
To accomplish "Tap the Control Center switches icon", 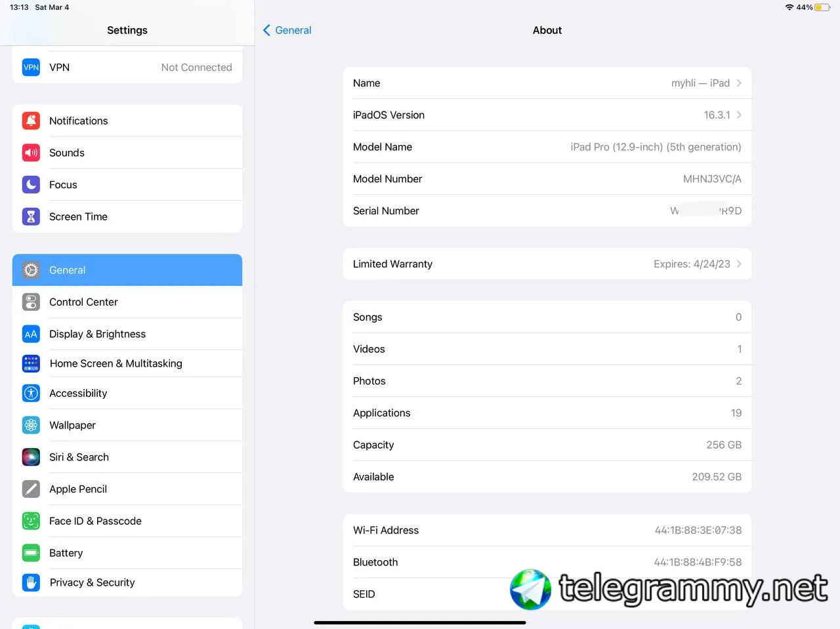I will 31,302.
